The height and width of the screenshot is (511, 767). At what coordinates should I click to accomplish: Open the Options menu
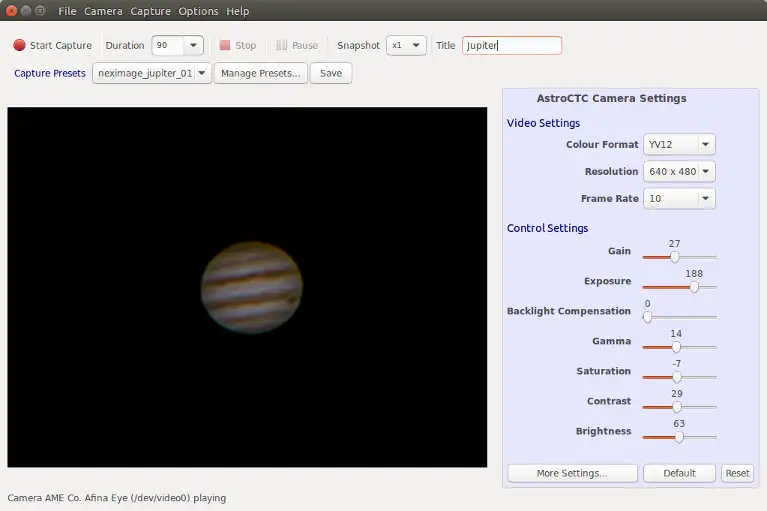pos(198,11)
